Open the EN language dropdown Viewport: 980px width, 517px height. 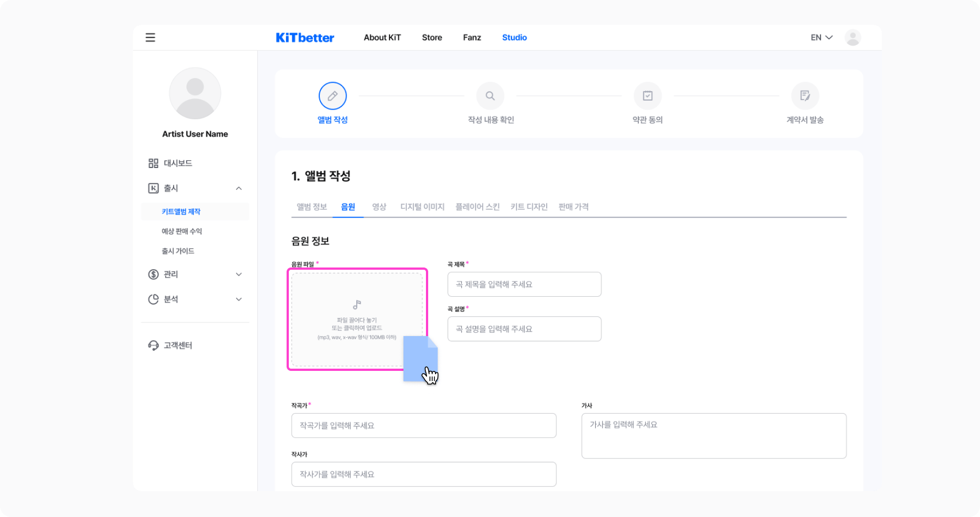[x=821, y=38]
